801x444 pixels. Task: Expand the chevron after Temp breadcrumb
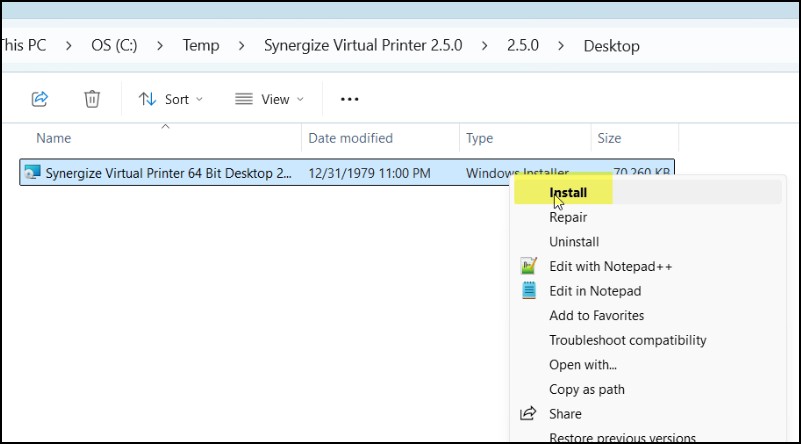(x=241, y=46)
